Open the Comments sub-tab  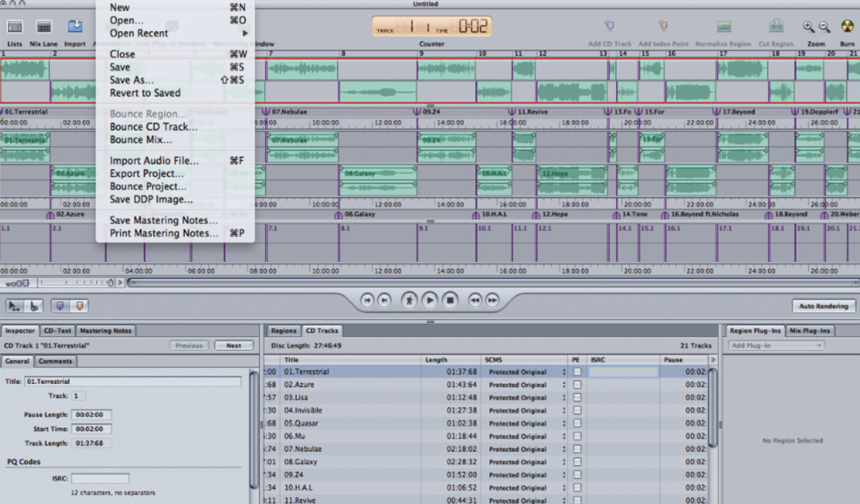55,361
